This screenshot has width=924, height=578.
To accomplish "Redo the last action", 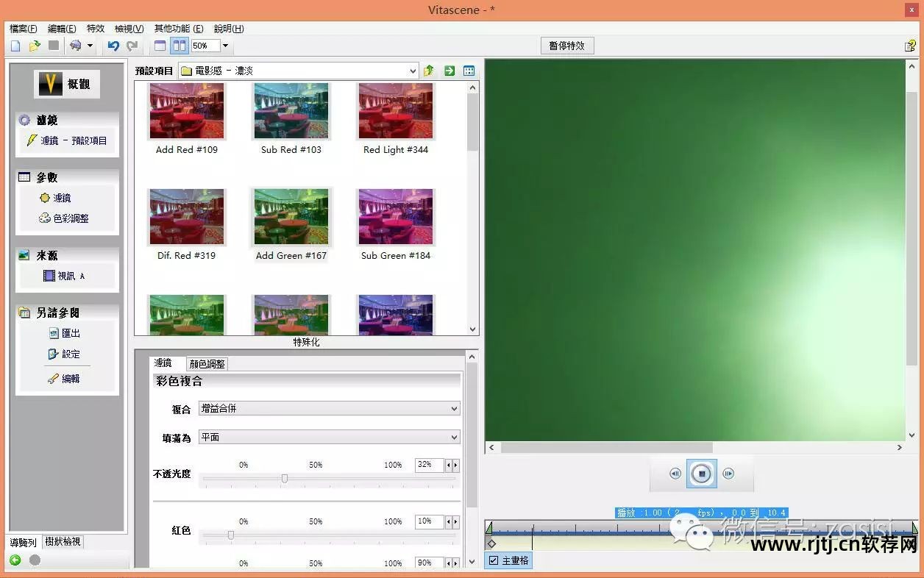I will coord(132,46).
